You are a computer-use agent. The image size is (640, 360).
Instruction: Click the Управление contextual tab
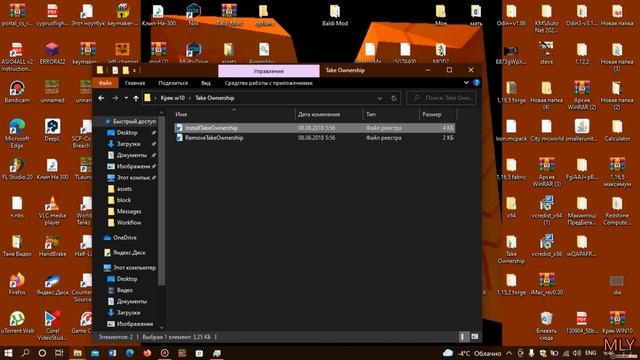[x=269, y=71]
